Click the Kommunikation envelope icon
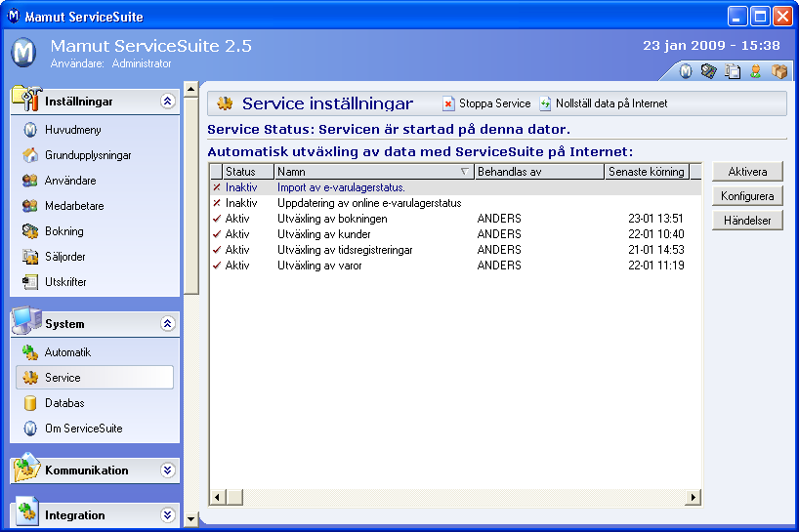 coord(26,468)
